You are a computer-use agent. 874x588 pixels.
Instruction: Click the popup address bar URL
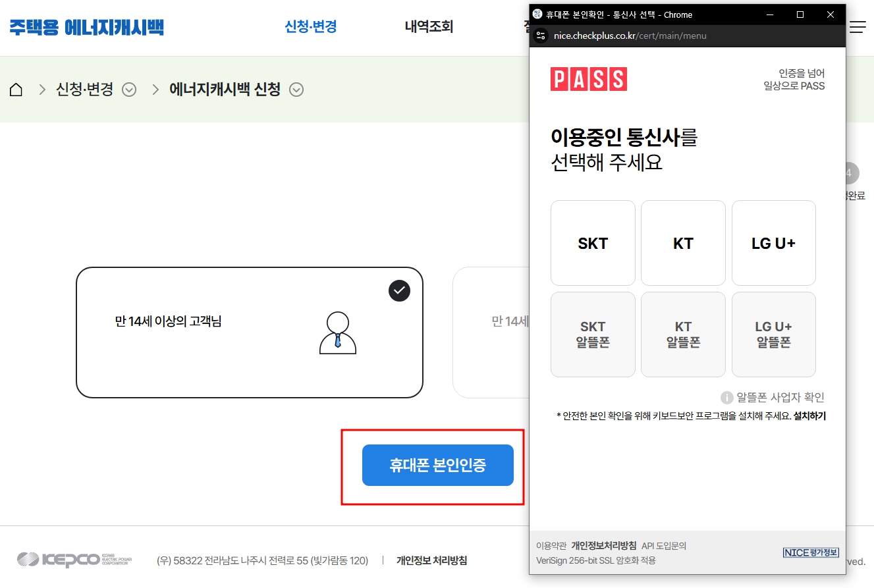click(630, 36)
